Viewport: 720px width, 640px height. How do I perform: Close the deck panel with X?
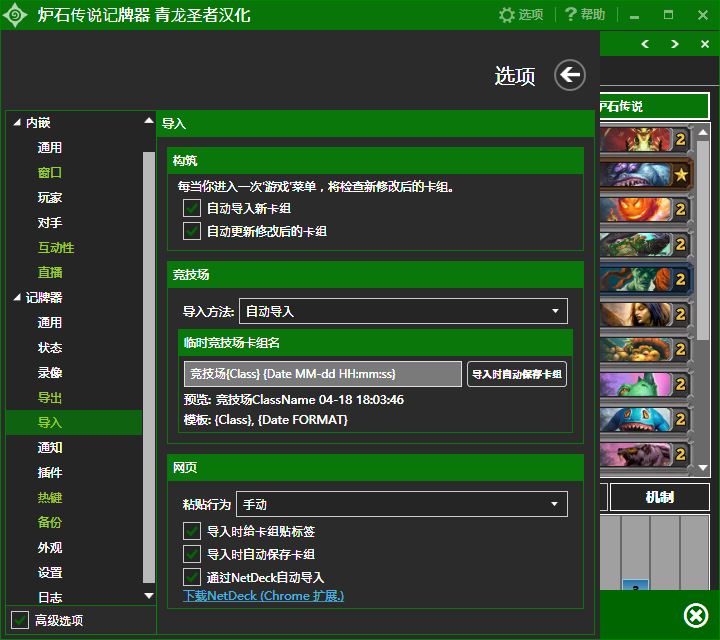pos(705,44)
